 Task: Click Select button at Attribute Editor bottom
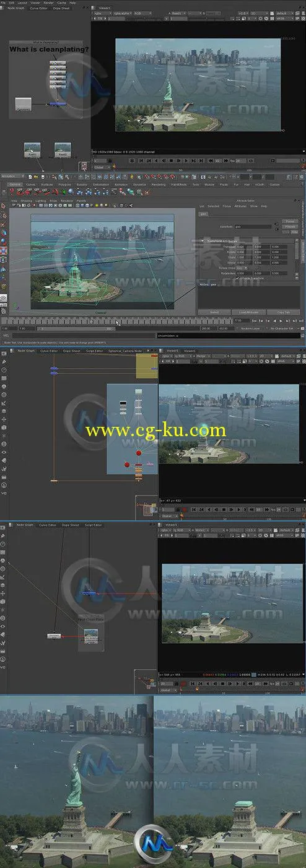tap(214, 312)
